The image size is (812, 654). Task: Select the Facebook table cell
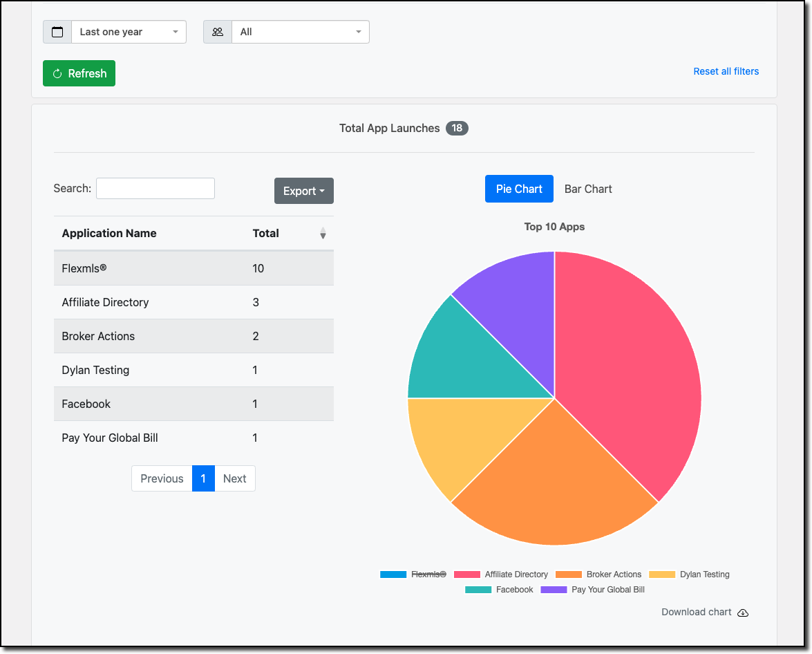tap(86, 404)
